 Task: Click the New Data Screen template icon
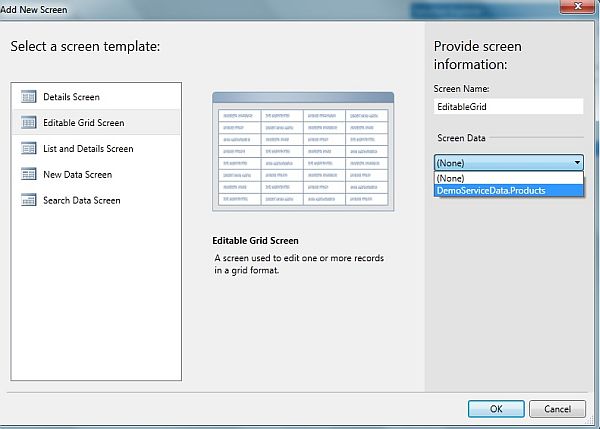coord(29,174)
